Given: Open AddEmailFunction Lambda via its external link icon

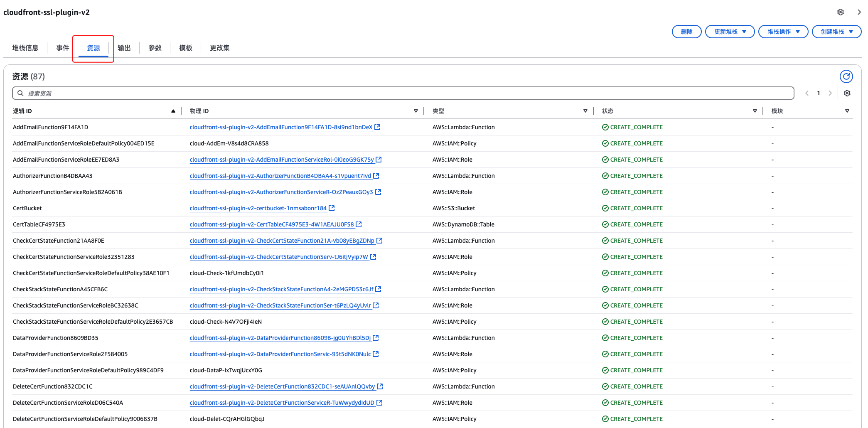Looking at the screenshot, I should (x=377, y=127).
